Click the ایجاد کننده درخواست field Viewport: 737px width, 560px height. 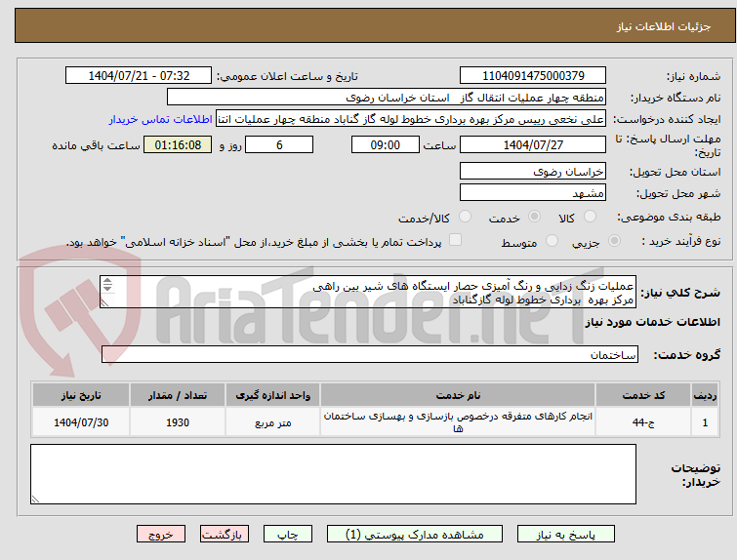click(x=411, y=119)
